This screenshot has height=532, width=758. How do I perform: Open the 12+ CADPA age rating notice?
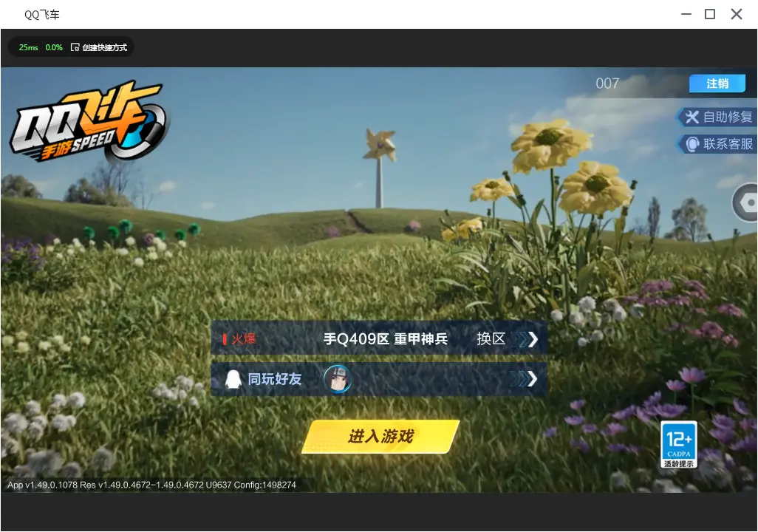click(679, 444)
